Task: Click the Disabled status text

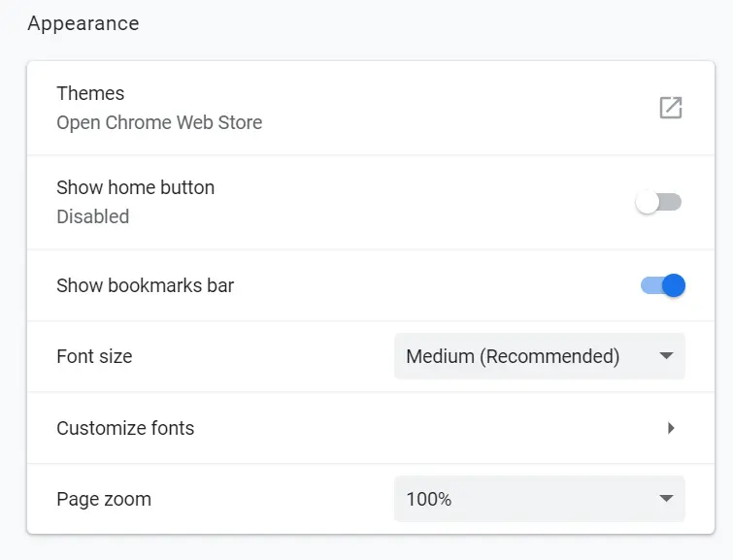Action: point(92,216)
